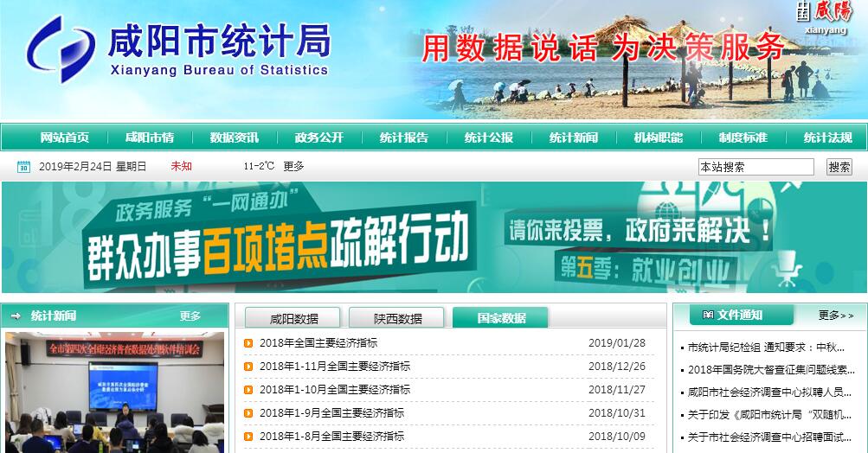The height and width of the screenshot is (453, 868).
Task: Expand 统计新闻 section with its 更多 link
Action: (x=190, y=316)
